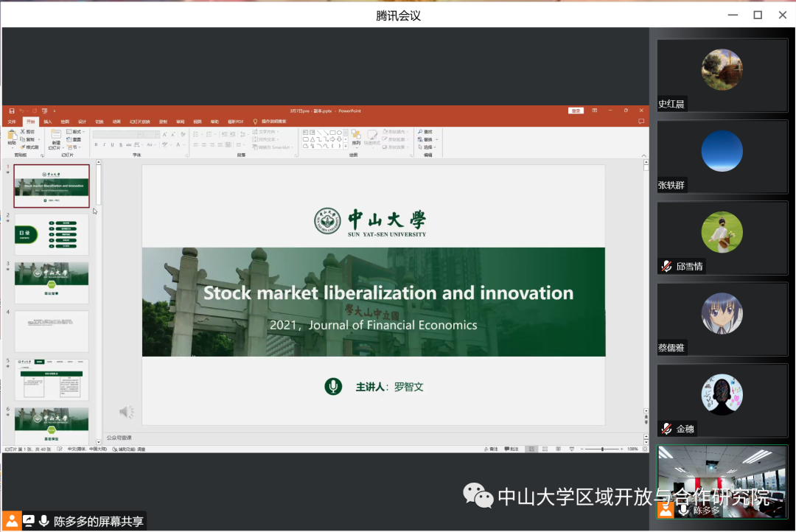The height and width of the screenshot is (532, 796).
Task: Select the Format Painter brush
Action: pos(23,147)
